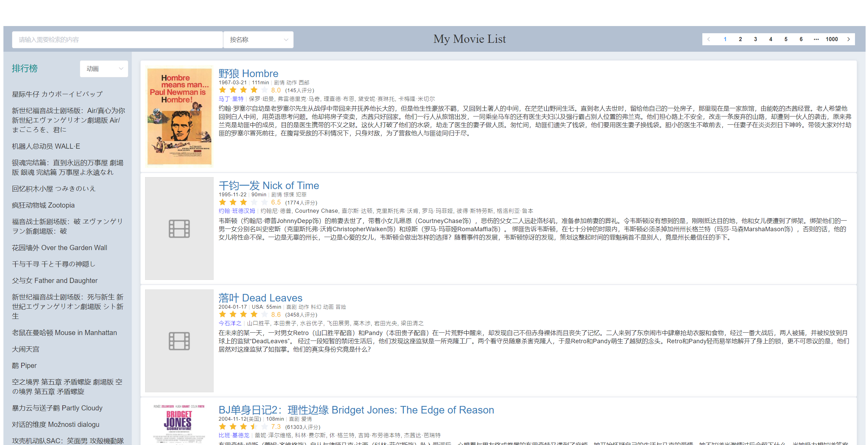Jump to page 1000
The height and width of the screenshot is (445, 868).
pyautogui.click(x=832, y=39)
